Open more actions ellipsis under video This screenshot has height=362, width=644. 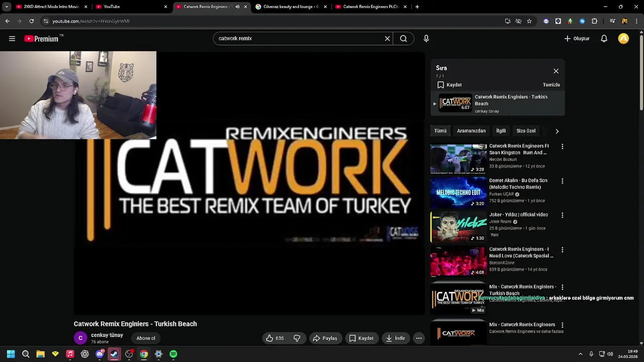(419, 338)
